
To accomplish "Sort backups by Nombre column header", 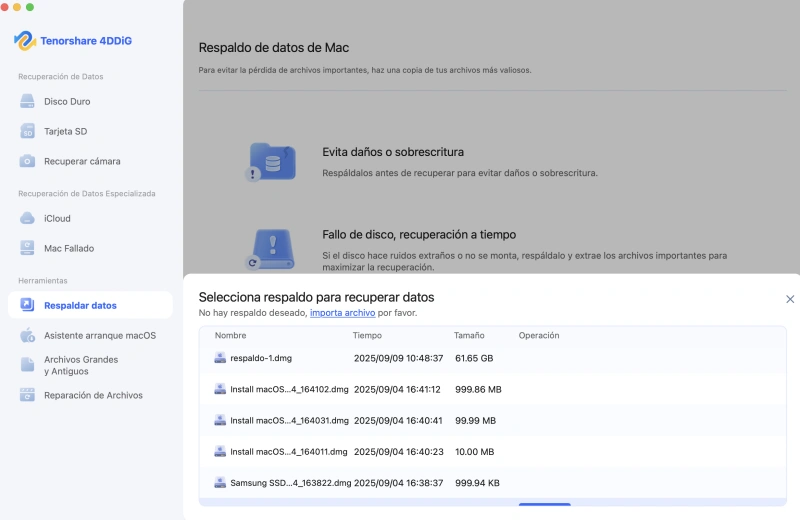I will (230, 335).
